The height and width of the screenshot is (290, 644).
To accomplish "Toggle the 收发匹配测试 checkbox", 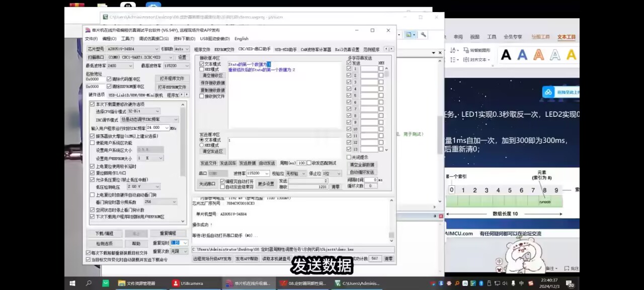I will [309, 163].
